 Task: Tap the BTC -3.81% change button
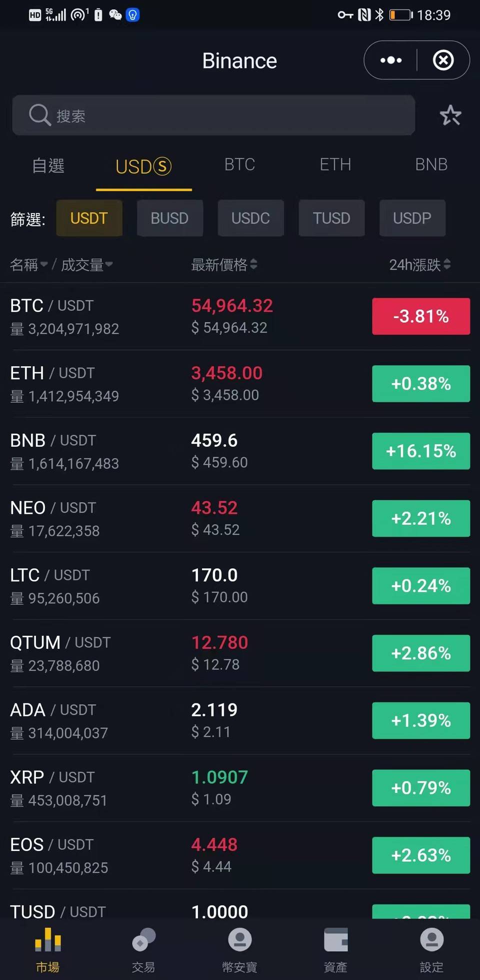tap(420, 316)
